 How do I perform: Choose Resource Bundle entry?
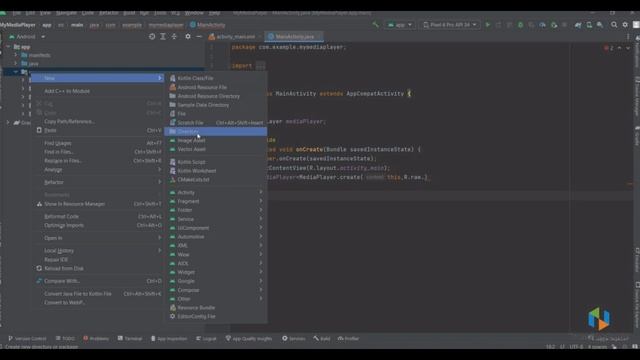[216, 308]
